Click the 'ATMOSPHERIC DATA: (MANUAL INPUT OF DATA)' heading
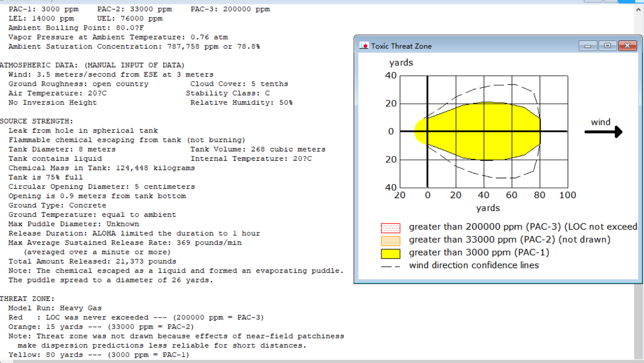The width and height of the screenshot is (644, 363). pyautogui.click(x=92, y=65)
